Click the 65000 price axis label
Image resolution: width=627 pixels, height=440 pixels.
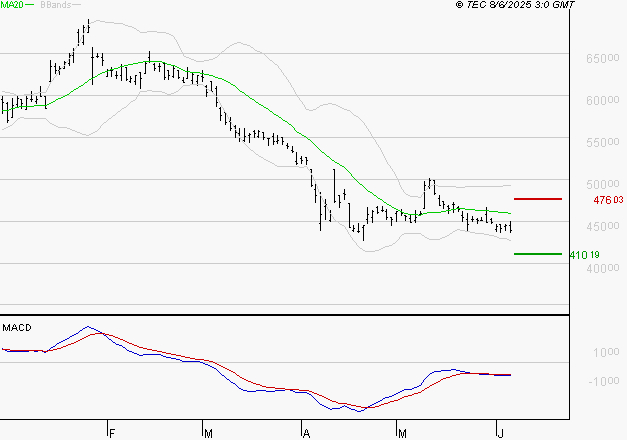[x=603, y=58]
